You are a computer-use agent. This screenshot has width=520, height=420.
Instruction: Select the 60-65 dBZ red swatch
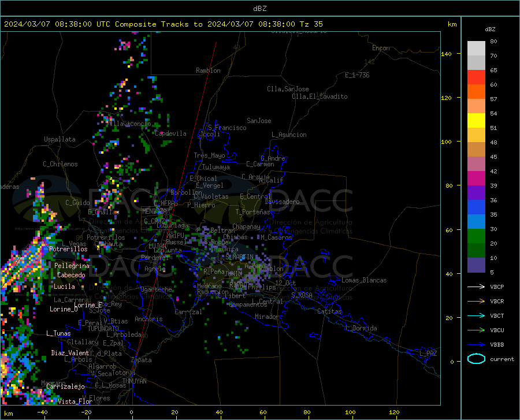point(476,77)
